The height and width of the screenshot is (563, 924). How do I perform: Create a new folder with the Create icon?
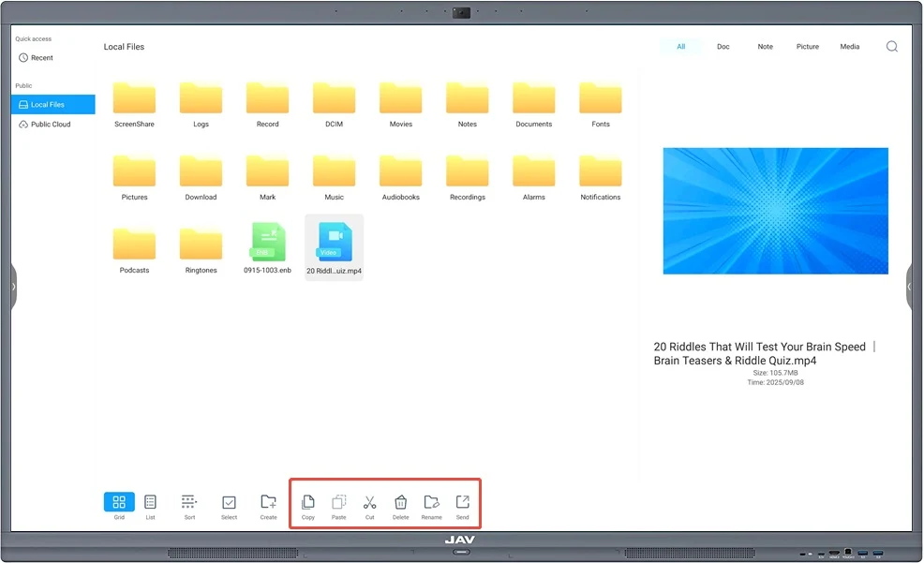pyautogui.click(x=268, y=501)
